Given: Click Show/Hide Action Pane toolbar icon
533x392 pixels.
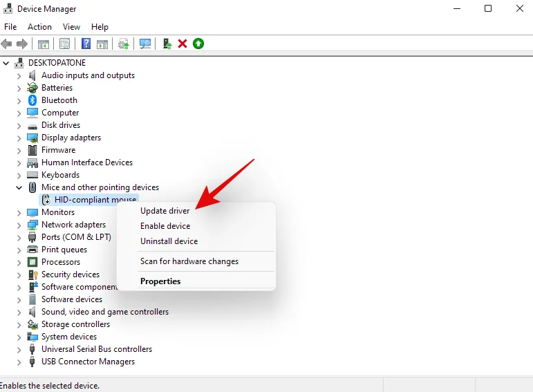Looking at the screenshot, I should click(102, 44).
